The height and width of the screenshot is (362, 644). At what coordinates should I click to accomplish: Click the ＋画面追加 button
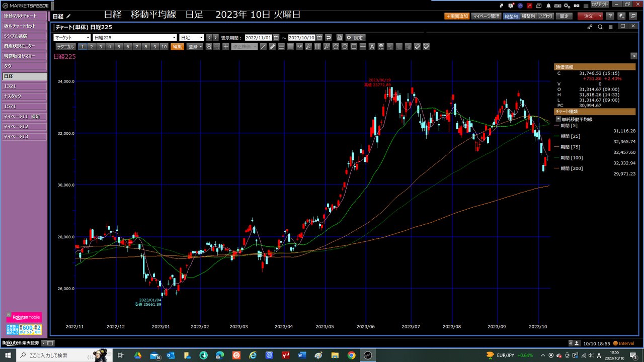457,16
